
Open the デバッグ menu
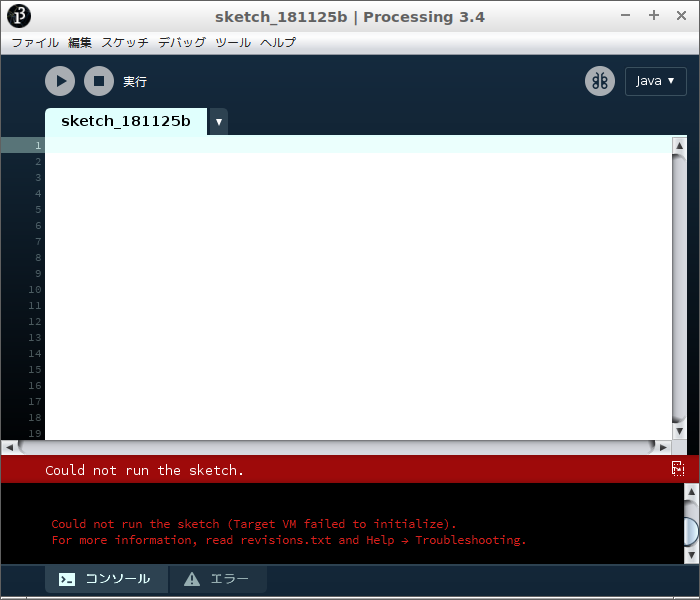(182, 43)
